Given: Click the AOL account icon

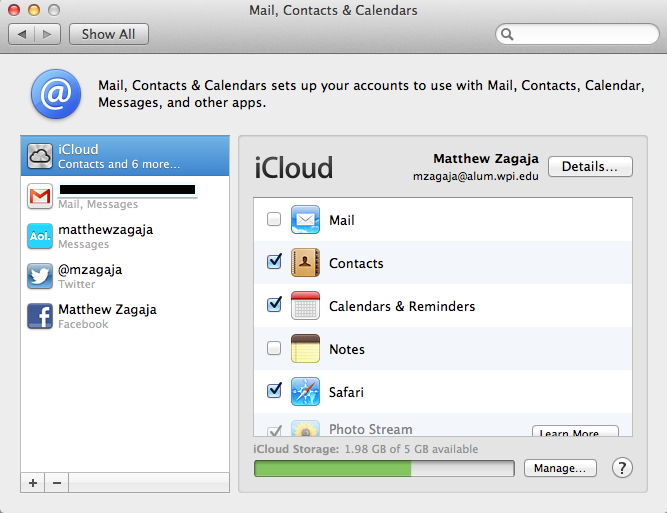Looking at the screenshot, I should coord(40,236).
